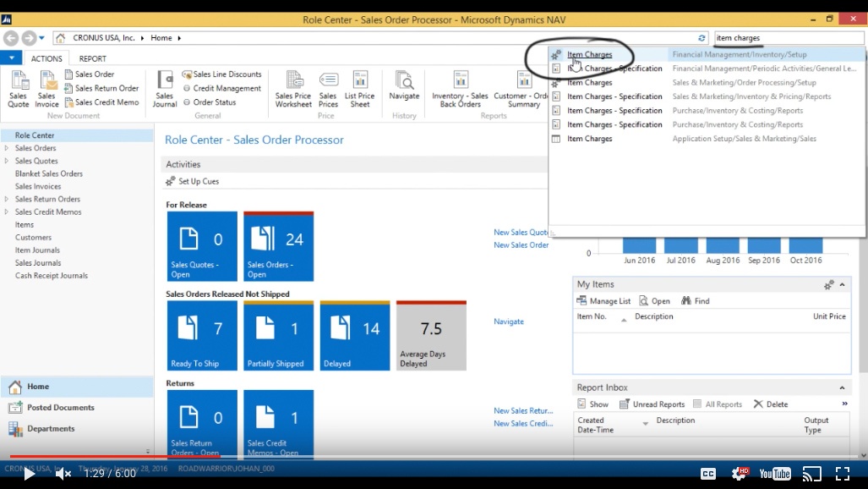This screenshot has height=489, width=868.
Task: Open Blanket Sales Orders
Action: [49, 173]
